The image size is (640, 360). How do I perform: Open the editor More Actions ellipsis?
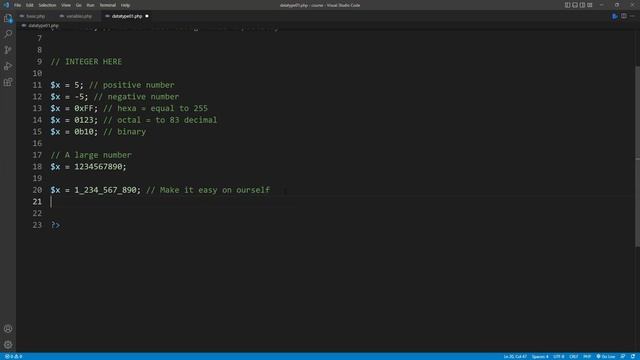632,16
